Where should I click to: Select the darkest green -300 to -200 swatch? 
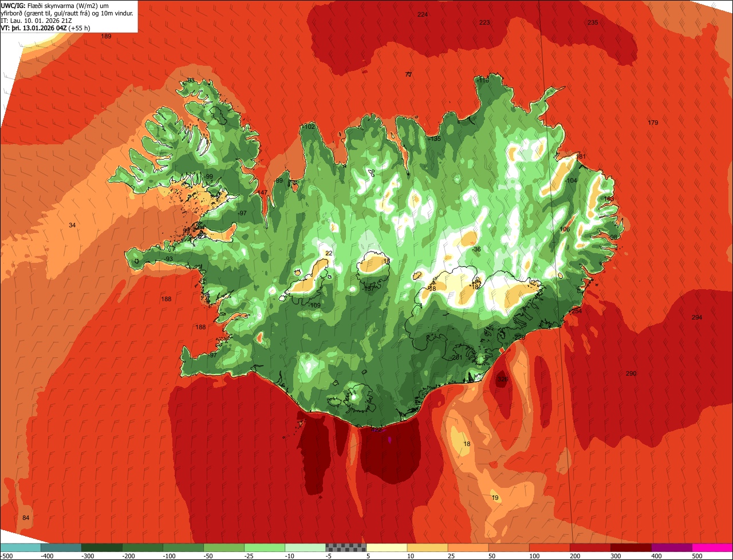point(102,547)
